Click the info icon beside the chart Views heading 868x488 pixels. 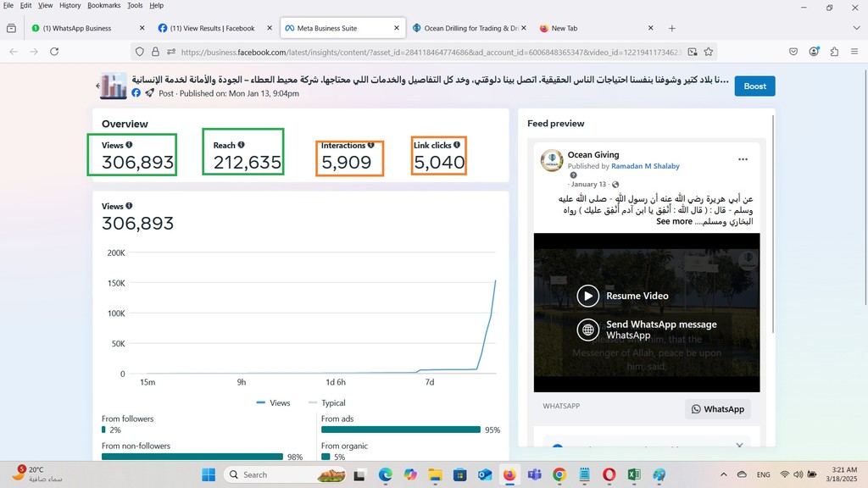click(129, 206)
